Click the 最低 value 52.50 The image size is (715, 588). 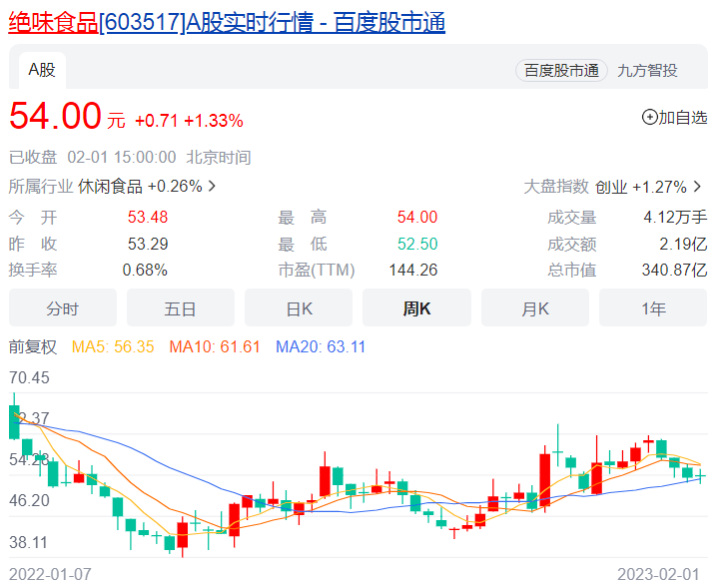417,244
